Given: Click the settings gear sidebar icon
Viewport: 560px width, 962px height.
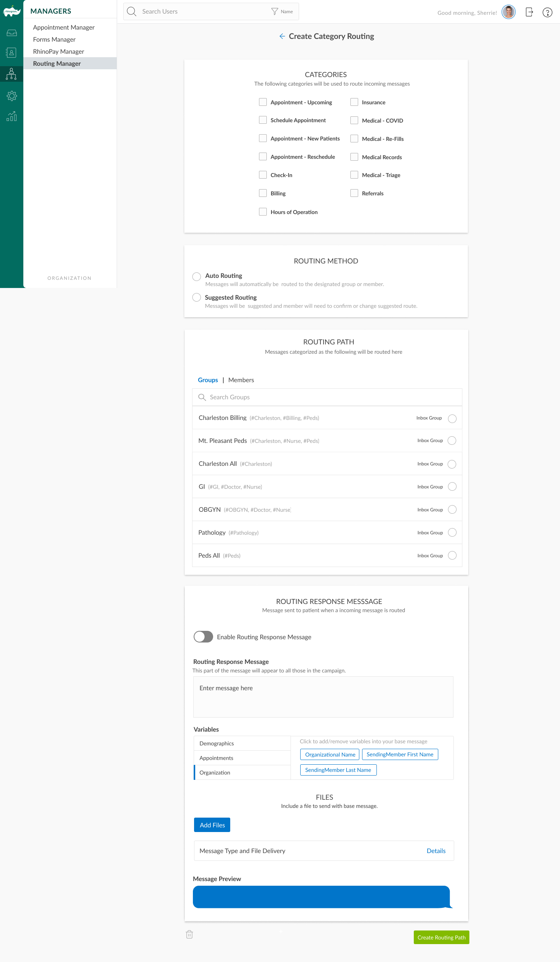Looking at the screenshot, I should (12, 96).
